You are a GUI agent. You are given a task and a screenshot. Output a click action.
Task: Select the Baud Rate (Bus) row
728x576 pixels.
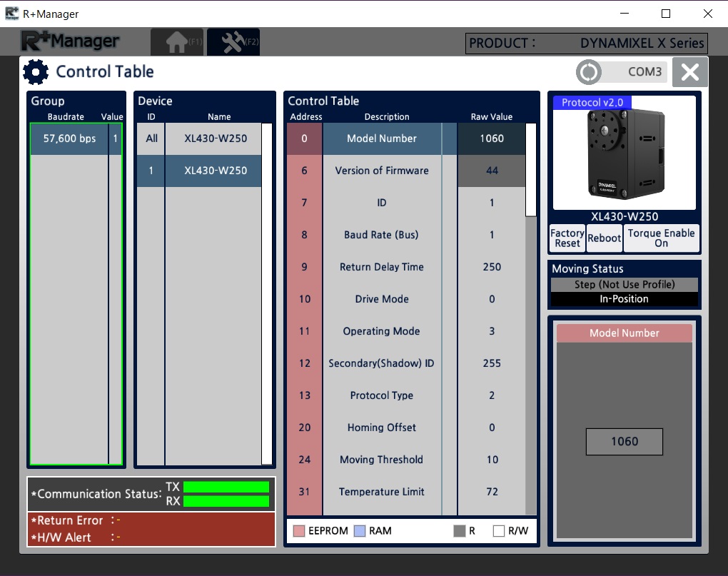(406, 234)
